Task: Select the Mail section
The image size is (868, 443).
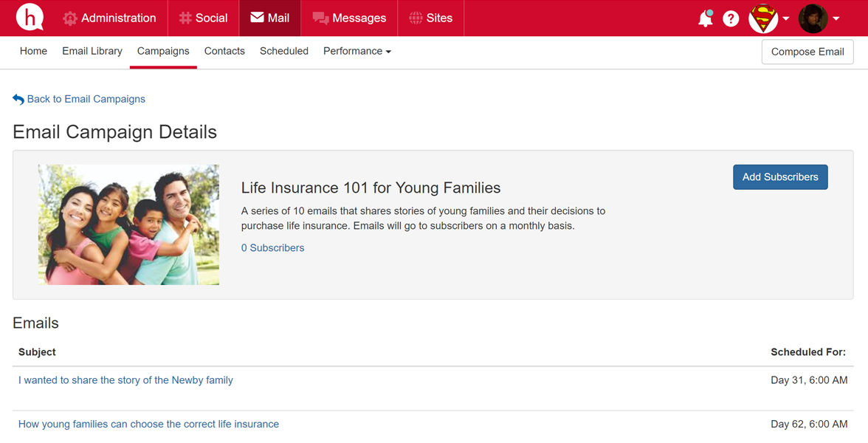Action: click(269, 18)
